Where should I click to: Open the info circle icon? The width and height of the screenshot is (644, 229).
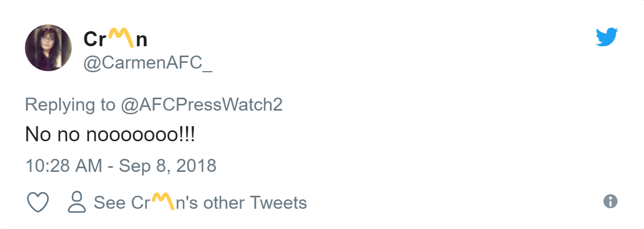pos(610,201)
